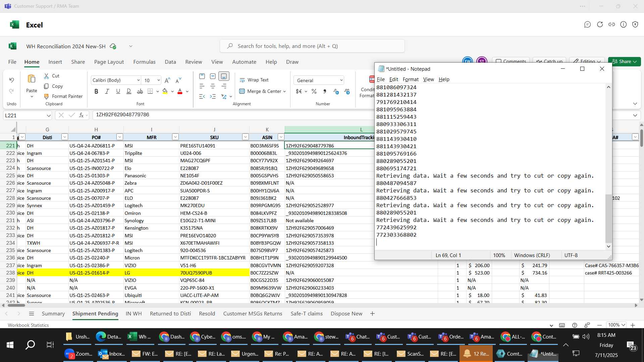Align text right
The width and height of the screenshot is (644, 362).
224,86
